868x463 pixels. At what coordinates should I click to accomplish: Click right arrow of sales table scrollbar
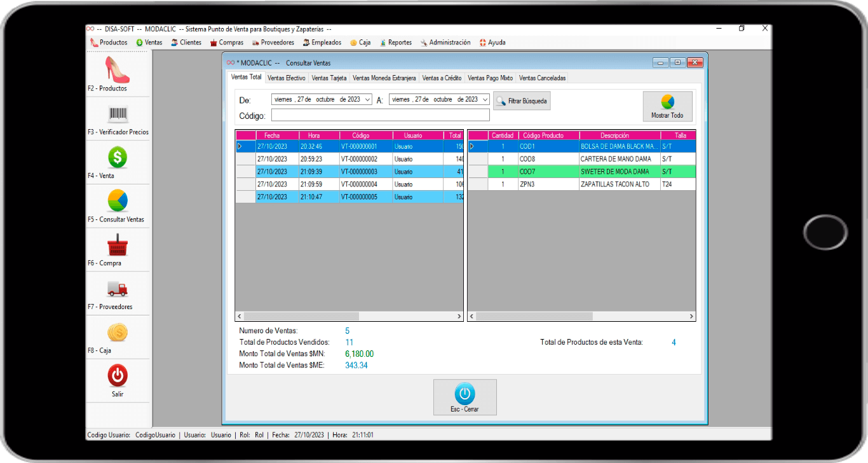click(x=459, y=316)
